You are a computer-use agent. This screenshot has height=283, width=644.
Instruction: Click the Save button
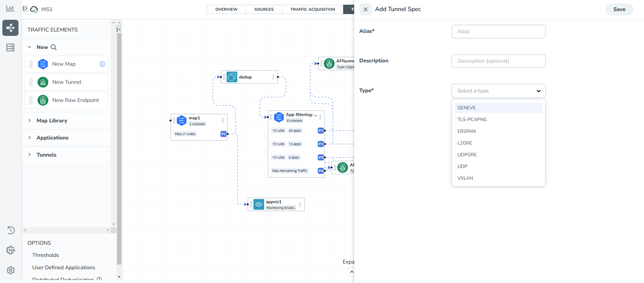(x=619, y=9)
